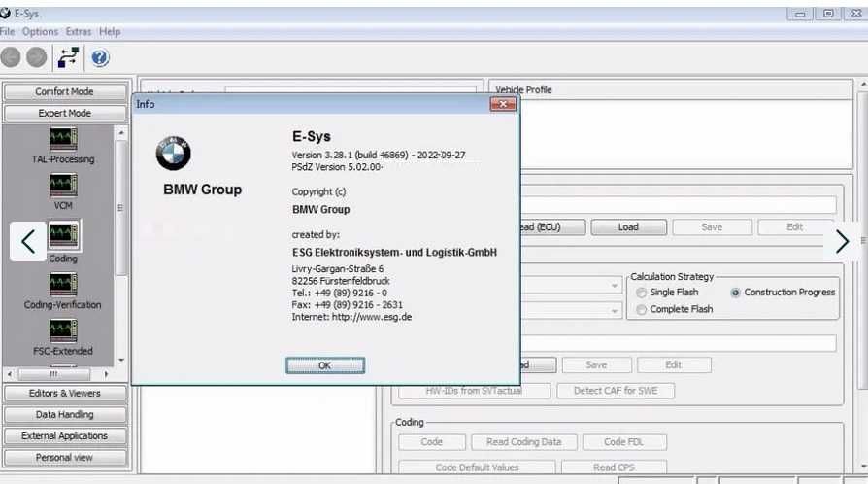Click the forward arrow toolbar icon

point(37,57)
